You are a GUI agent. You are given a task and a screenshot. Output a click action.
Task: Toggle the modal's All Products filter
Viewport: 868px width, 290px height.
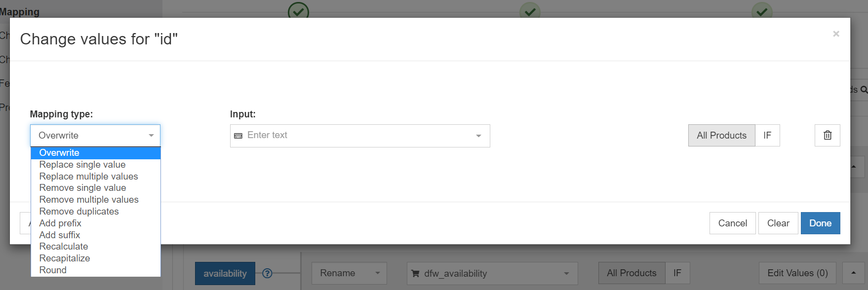point(721,135)
